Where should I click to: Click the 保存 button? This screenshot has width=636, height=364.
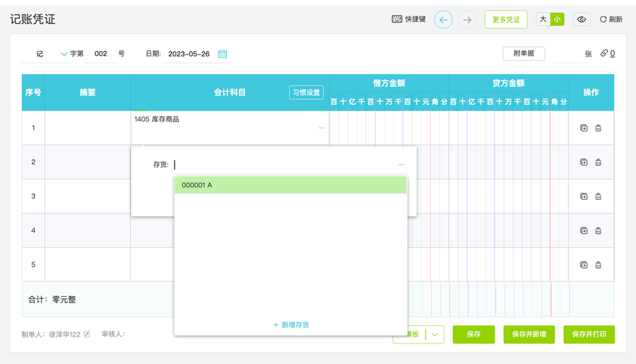(x=473, y=334)
